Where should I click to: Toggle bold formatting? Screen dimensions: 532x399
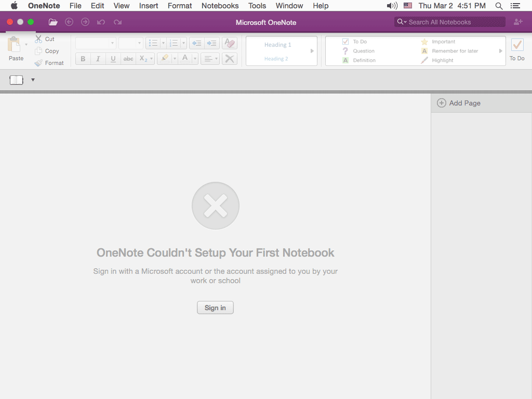pos(83,59)
